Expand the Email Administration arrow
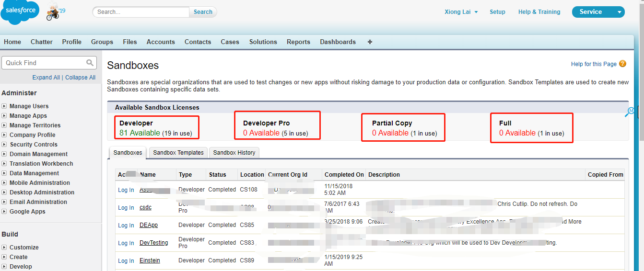 click(4, 202)
